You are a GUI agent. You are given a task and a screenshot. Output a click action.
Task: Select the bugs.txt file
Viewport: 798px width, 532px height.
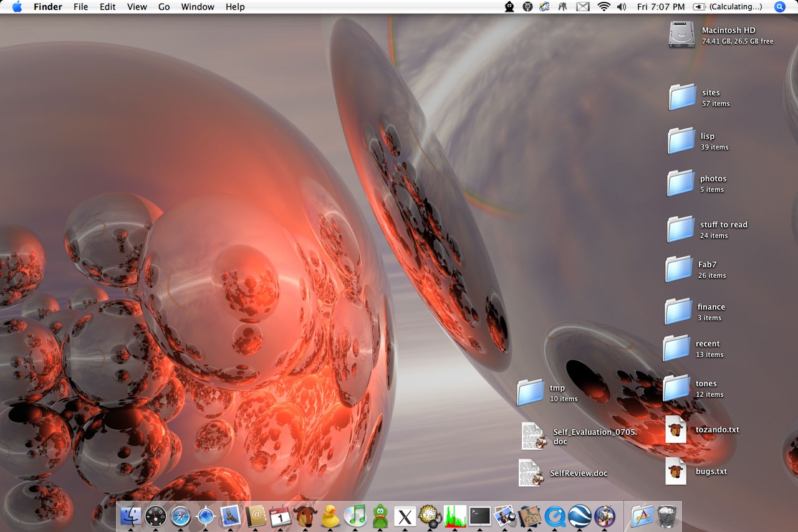676,471
